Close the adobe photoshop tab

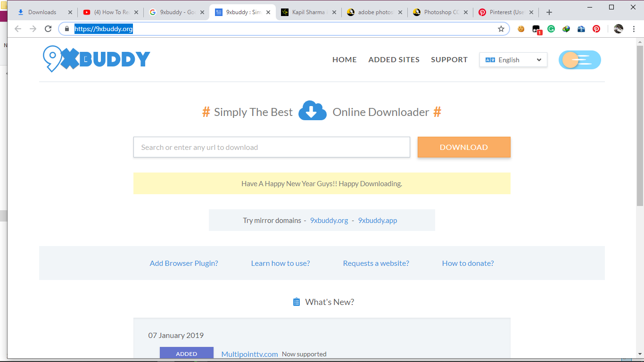[400, 12]
